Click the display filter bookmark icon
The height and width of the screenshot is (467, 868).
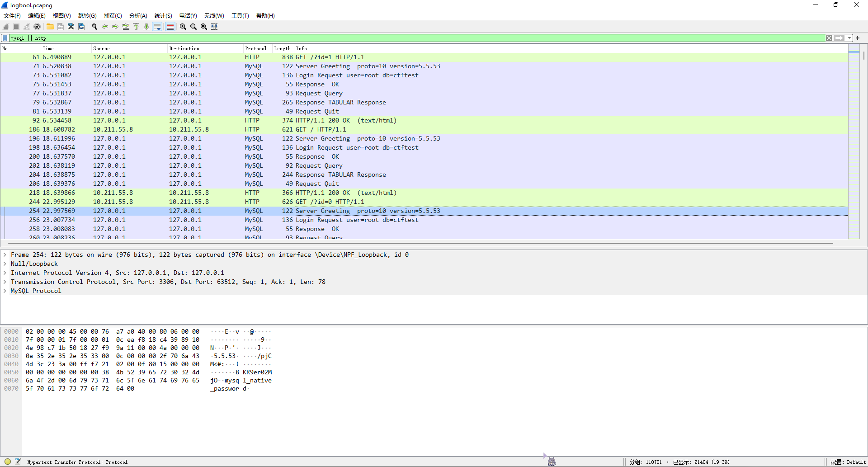click(x=5, y=38)
